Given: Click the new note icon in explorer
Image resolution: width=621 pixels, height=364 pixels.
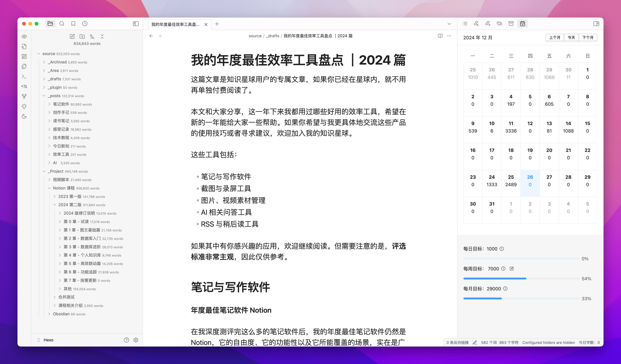Looking at the screenshot, I should [x=72, y=36].
